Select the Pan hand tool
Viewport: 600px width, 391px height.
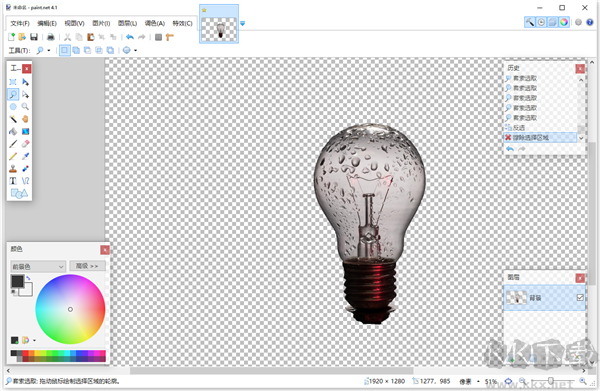click(25, 119)
